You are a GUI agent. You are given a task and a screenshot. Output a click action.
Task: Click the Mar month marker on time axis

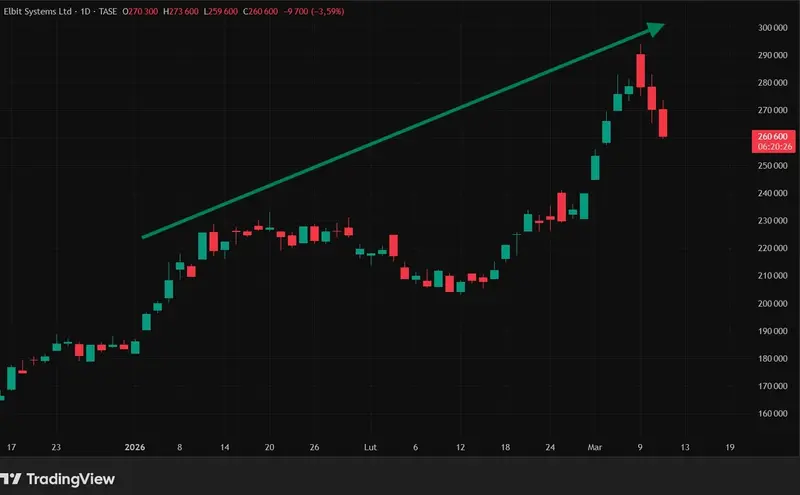(595, 447)
